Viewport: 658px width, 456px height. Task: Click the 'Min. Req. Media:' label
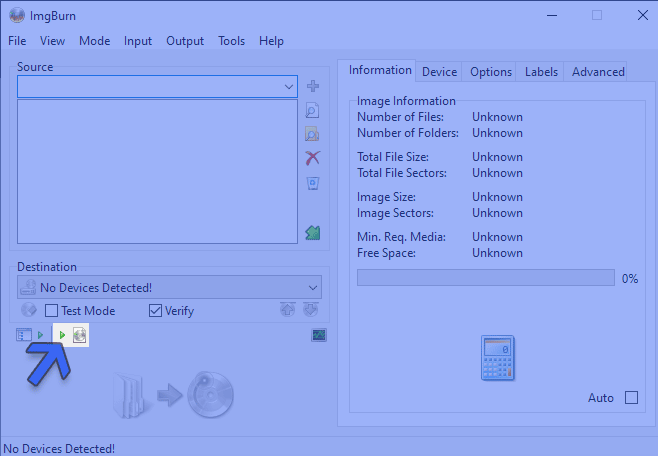pyautogui.click(x=402, y=237)
